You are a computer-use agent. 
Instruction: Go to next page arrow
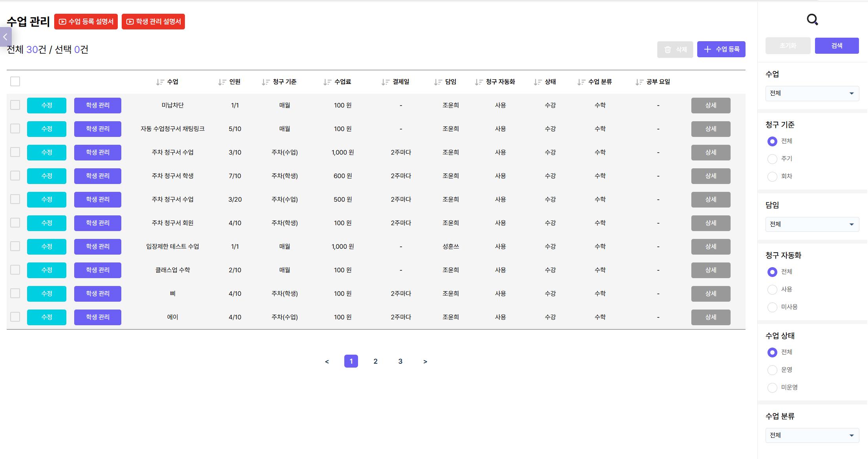point(425,362)
